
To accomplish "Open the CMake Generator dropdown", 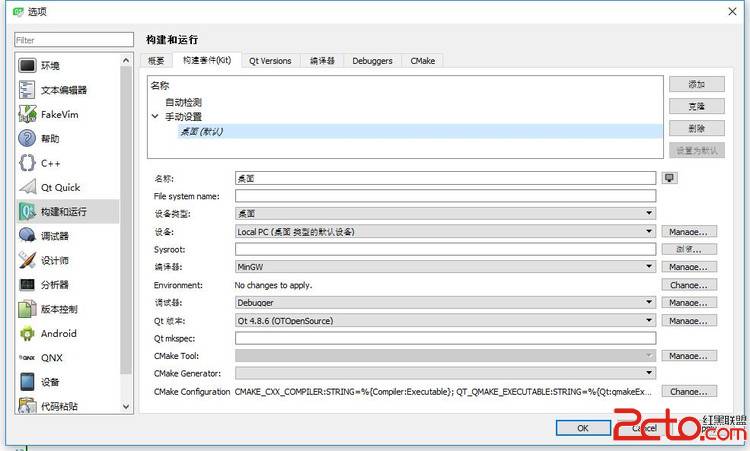I will pos(445,373).
